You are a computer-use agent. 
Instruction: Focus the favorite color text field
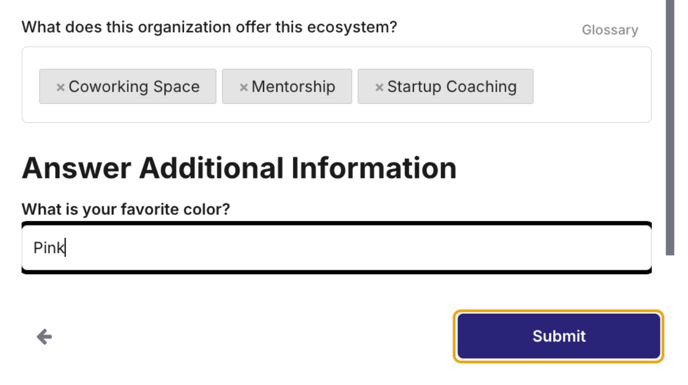337,248
